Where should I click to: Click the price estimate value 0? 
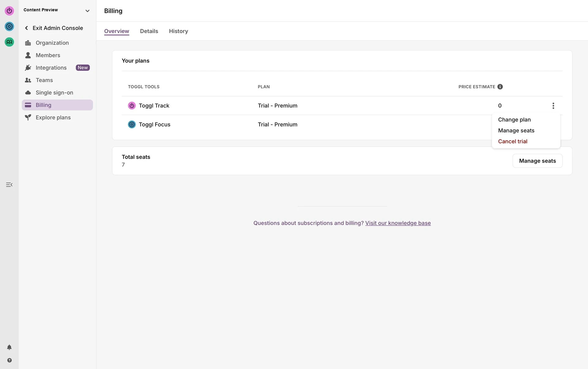pyautogui.click(x=500, y=106)
